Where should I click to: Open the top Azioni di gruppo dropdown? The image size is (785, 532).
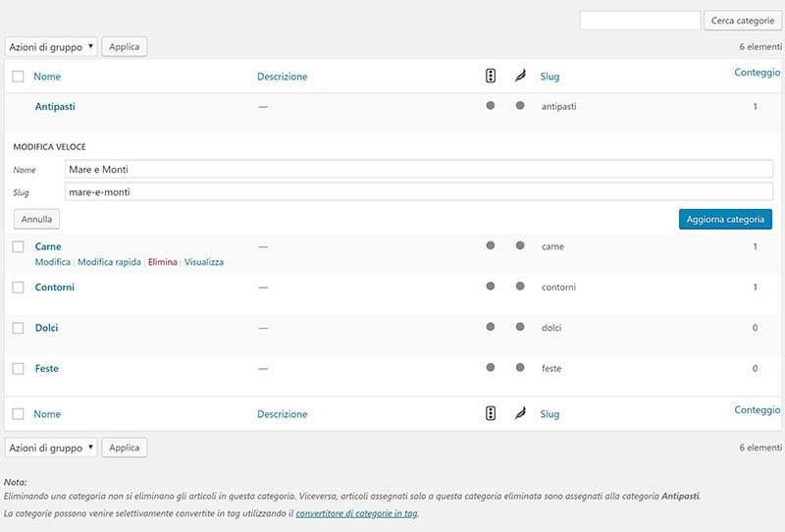pyautogui.click(x=51, y=46)
